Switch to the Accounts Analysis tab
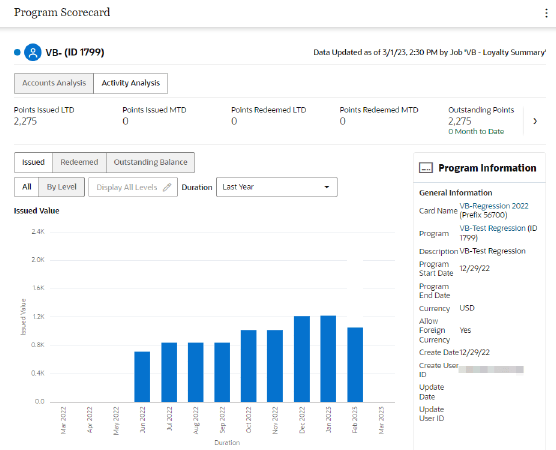556x450 pixels. click(54, 83)
